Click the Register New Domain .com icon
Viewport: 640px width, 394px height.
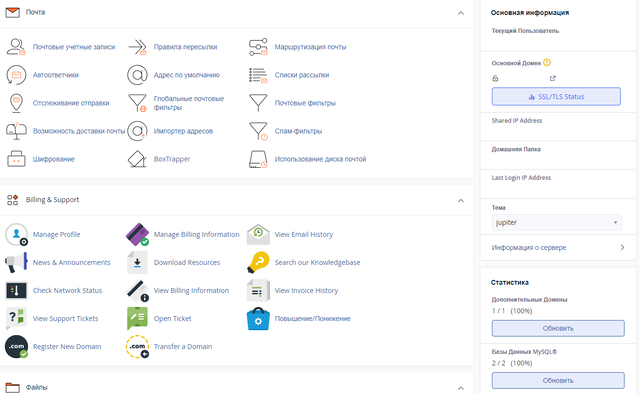point(16,347)
